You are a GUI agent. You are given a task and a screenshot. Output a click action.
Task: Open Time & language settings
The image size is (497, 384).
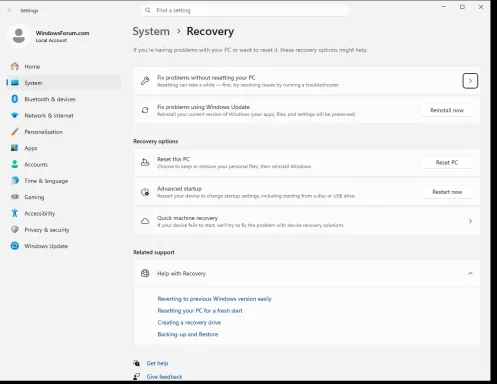click(x=63, y=180)
